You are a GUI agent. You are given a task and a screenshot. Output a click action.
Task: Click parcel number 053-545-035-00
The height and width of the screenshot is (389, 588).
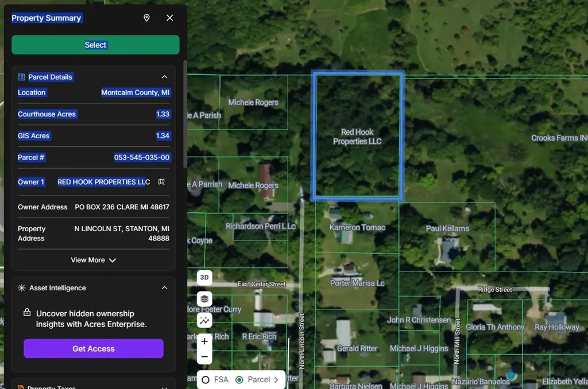click(142, 157)
